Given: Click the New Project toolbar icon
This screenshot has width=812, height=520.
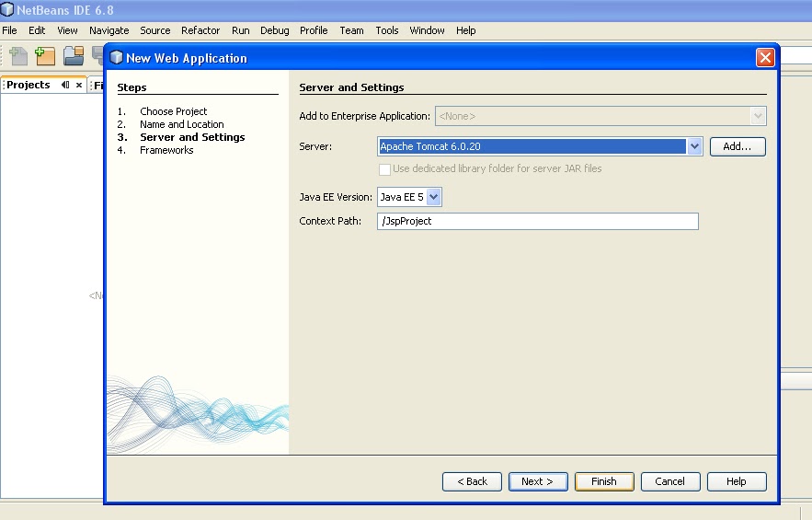Looking at the screenshot, I should [45, 55].
